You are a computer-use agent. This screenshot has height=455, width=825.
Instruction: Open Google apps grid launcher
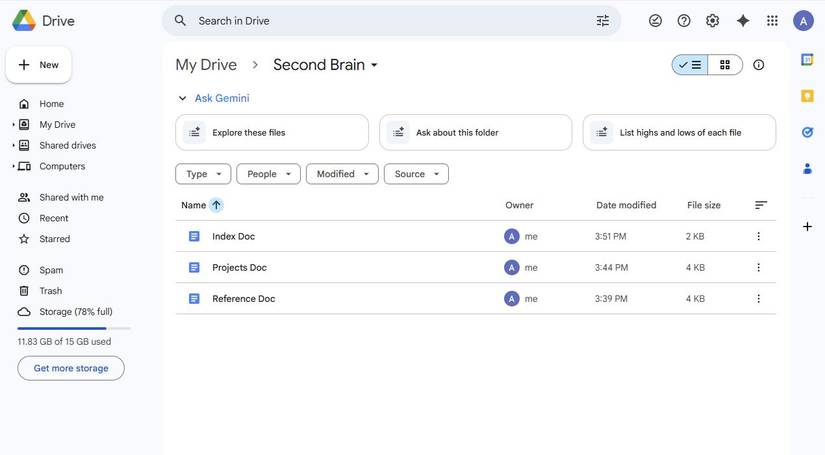[772, 20]
